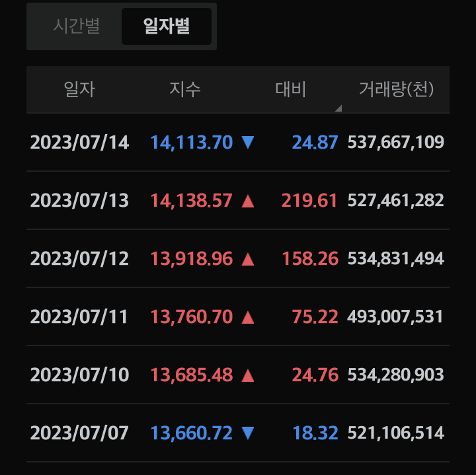Select date 2023/07/14
The height and width of the screenshot is (475, 476).
point(79,142)
